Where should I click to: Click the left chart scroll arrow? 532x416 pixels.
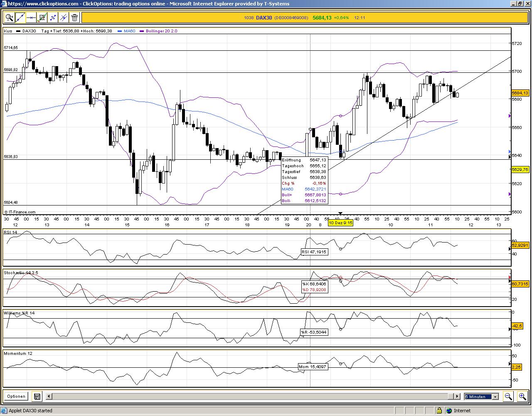[x=48, y=396]
